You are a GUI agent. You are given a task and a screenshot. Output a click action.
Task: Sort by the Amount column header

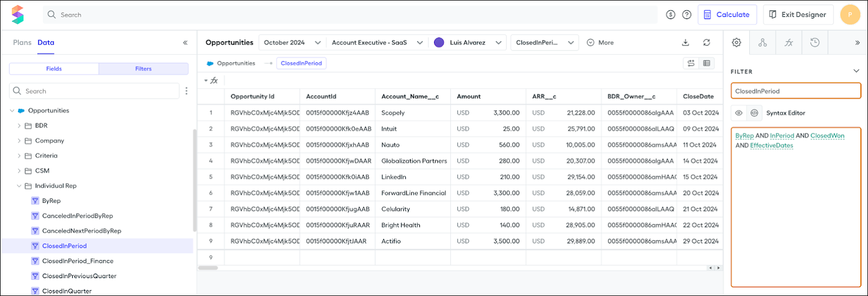(x=488, y=96)
